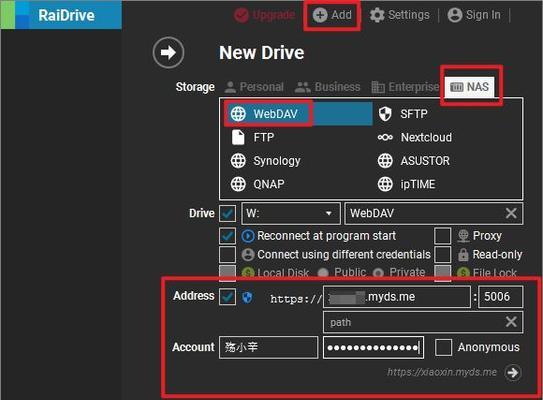Choose the QNAP storage type
The height and width of the screenshot is (400, 543).
click(x=257, y=184)
